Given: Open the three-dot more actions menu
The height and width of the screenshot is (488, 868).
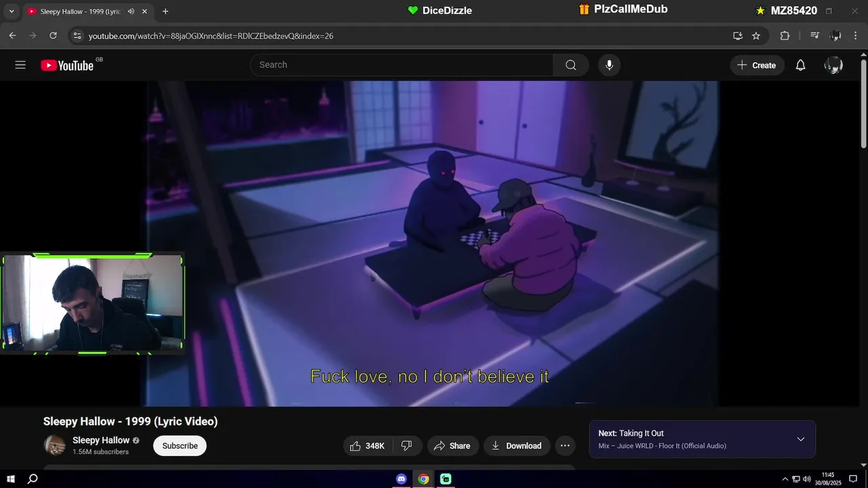Looking at the screenshot, I should pyautogui.click(x=565, y=446).
